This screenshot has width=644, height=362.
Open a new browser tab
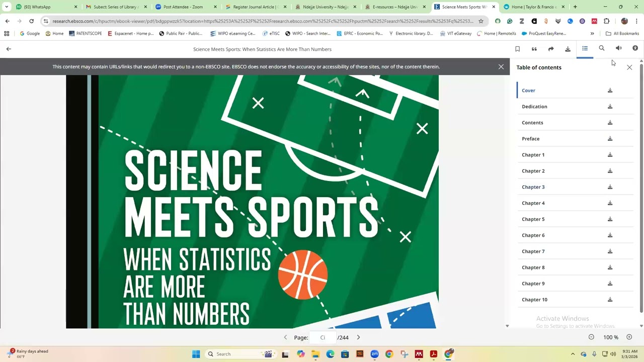click(575, 7)
